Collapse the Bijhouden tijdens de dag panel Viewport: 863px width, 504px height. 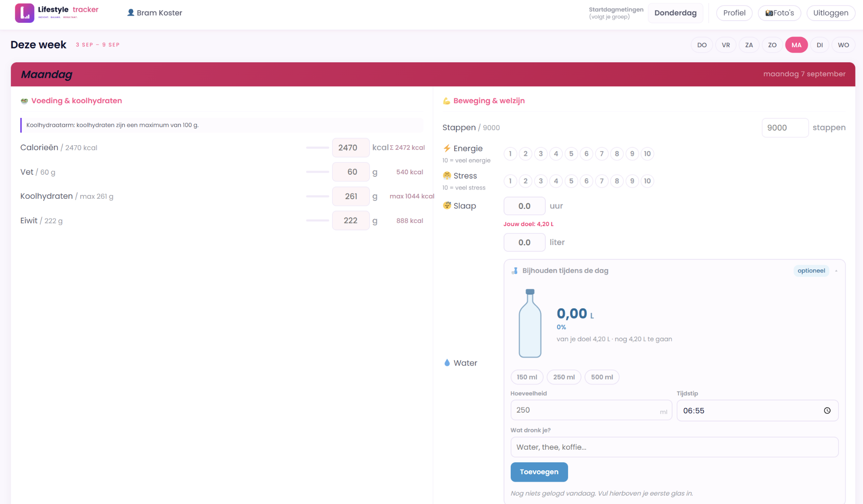[836, 271]
